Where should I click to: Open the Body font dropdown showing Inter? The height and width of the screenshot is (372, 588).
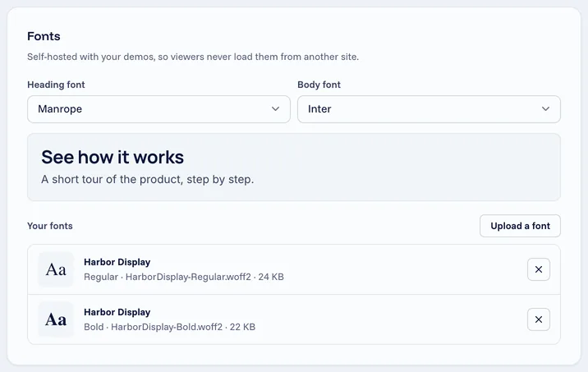click(429, 109)
